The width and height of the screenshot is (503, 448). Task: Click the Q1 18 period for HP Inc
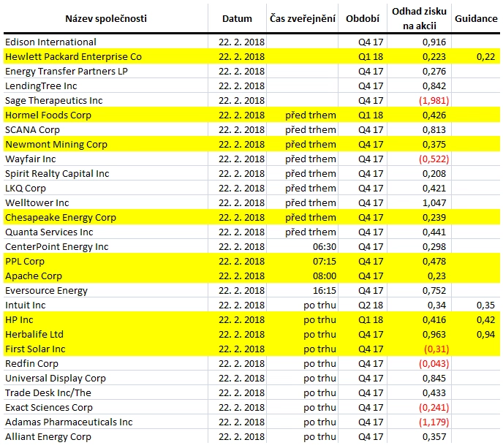coord(371,320)
